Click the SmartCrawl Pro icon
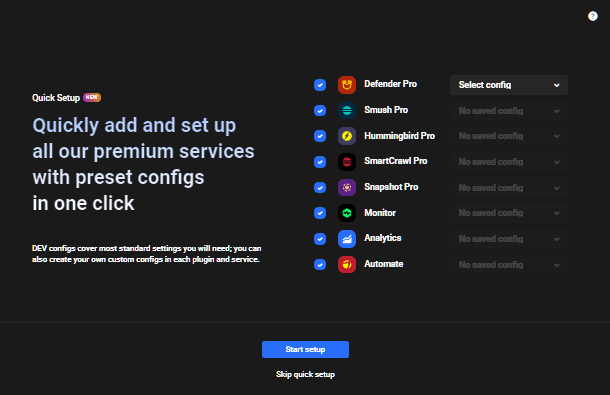 [x=347, y=162]
